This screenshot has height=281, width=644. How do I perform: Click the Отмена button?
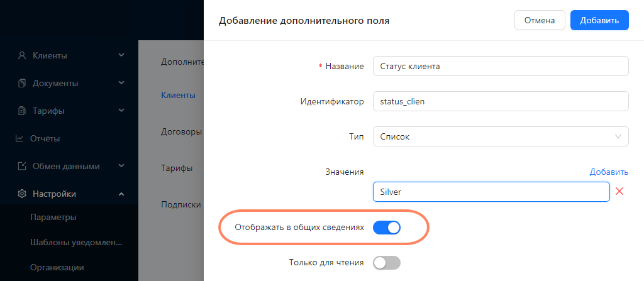(540, 20)
